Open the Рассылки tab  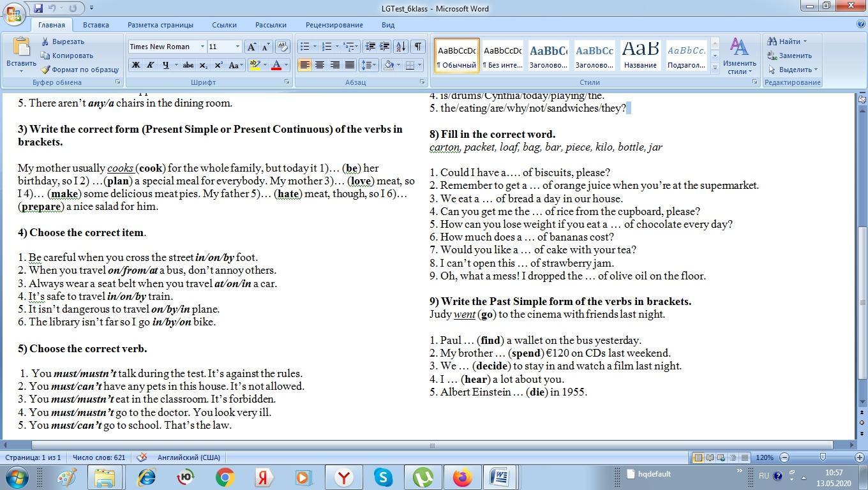click(x=271, y=25)
